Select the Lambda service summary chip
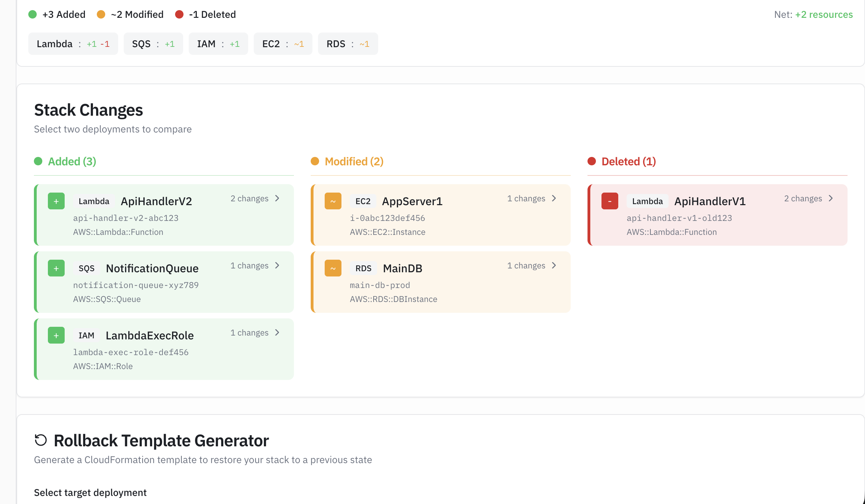865x504 pixels. pyautogui.click(x=73, y=44)
